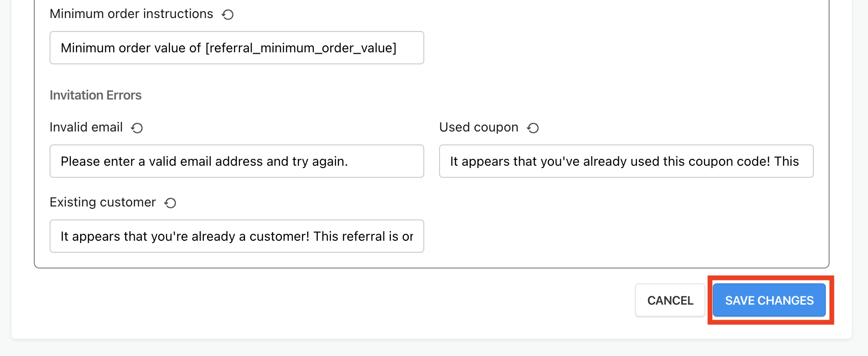Reset the Used coupon message
The width and height of the screenshot is (868, 356).
tap(533, 128)
